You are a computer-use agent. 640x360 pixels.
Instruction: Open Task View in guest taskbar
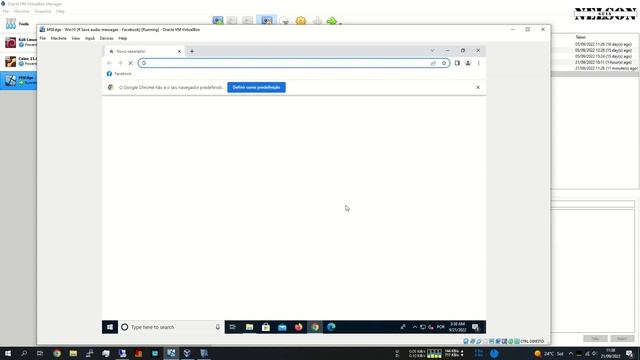tap(233, 327)
